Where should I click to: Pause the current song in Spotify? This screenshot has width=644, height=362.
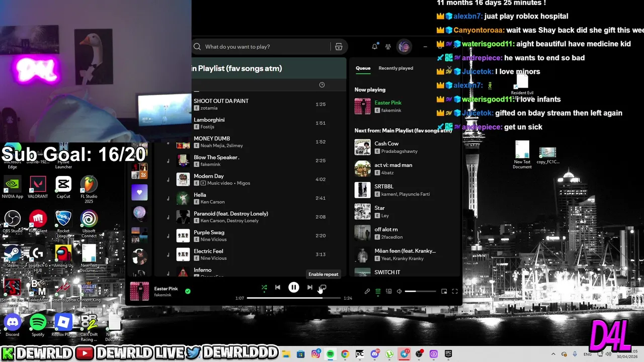click(x=294, y=288)
